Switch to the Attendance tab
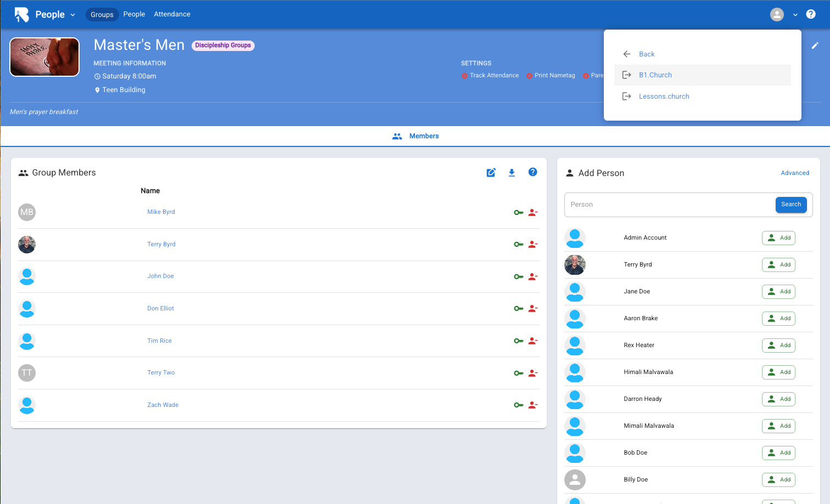 pos(172,14)
